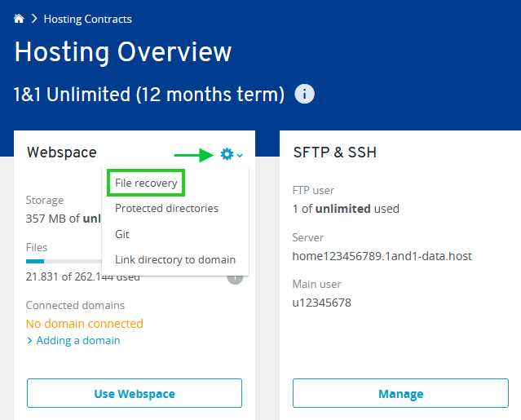The image size is (521, 420).
Task: Go to Hosting Contracts breadcrumb link
Action: pyautogui.click(x=87, y=19)
